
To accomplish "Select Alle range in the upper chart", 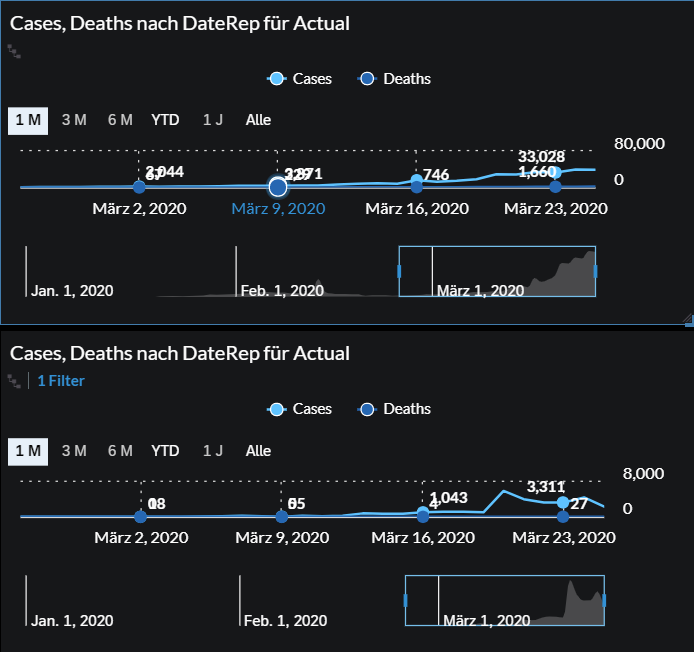I will (258, 120).
